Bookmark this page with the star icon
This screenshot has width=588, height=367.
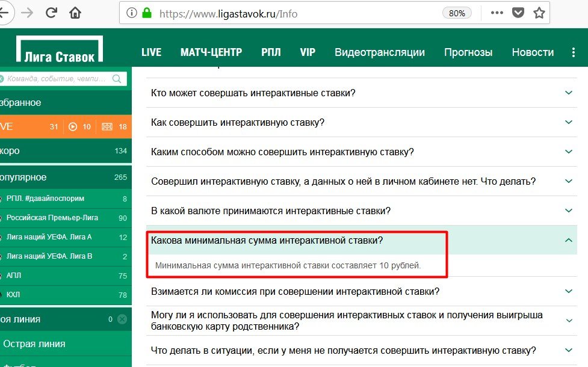539,13
